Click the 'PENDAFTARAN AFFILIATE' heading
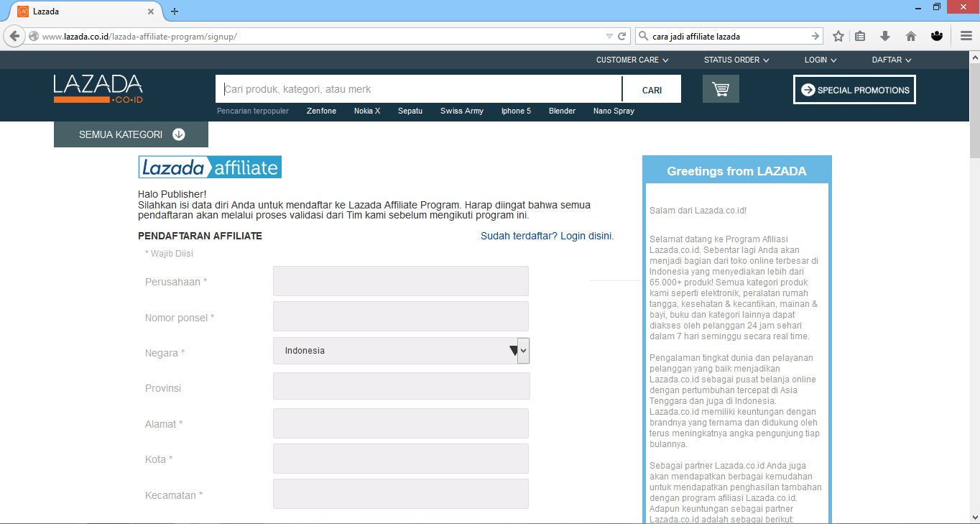 [x=200, y=236]
